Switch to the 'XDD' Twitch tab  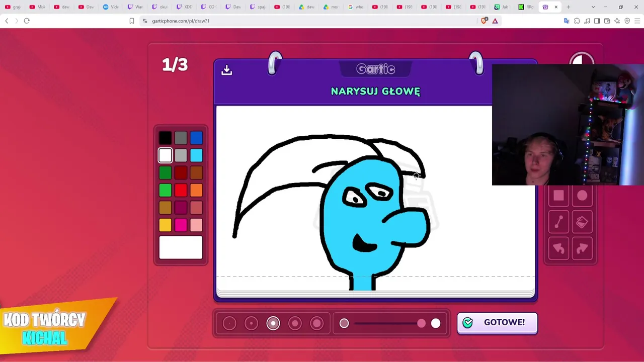(x=185, y=7)
